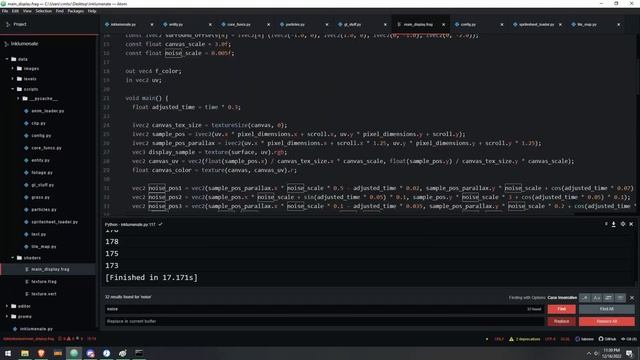The height and width of the screenshot is (360, 640).
Task: Open script output panel settings gear
Action: (623, 224)
